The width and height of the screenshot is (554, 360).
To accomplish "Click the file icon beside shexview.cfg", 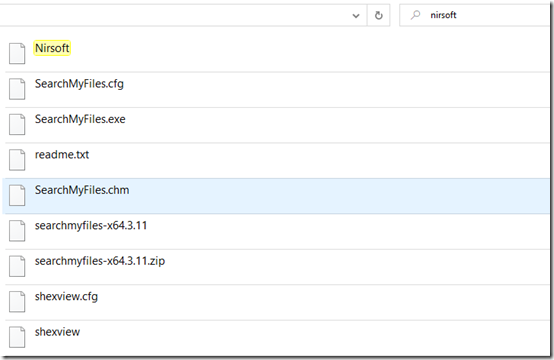I will point(17,302).
